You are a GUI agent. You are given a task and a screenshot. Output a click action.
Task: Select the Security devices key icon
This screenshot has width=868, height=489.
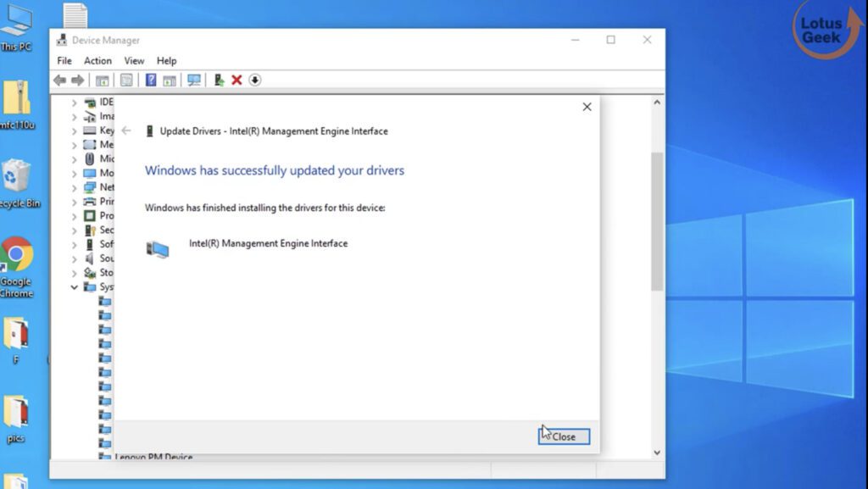(90, 231)
